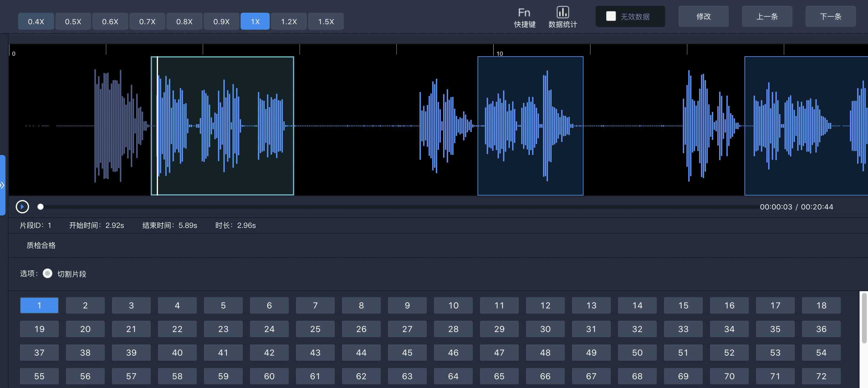The width and height of the screenshot is (868, 388).
Task: Click the segment list vertical scrollbar
Action: coord(864,318)
